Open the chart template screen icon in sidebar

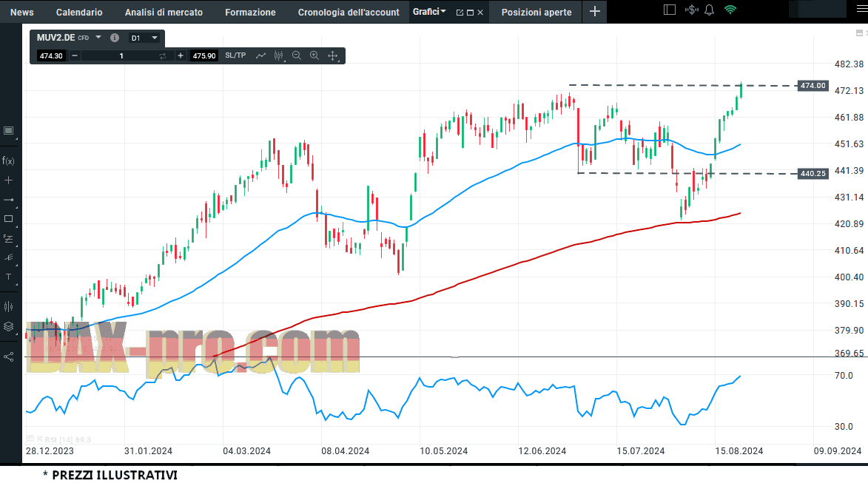coord(8,131)
